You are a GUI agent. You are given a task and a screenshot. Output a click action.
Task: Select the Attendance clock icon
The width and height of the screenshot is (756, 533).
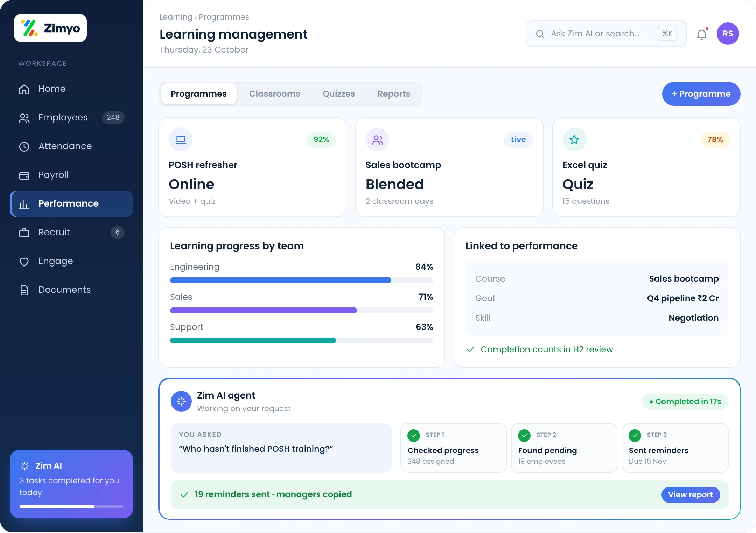(x=24, y=146)
